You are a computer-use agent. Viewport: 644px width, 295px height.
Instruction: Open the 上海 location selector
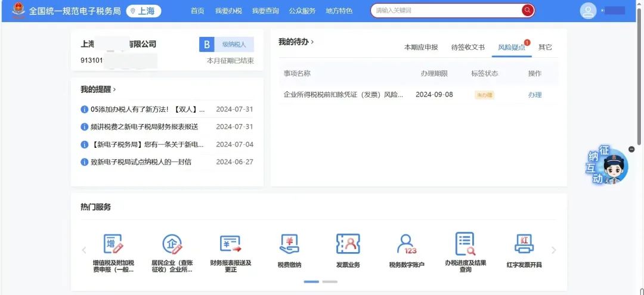coord(144,11)
